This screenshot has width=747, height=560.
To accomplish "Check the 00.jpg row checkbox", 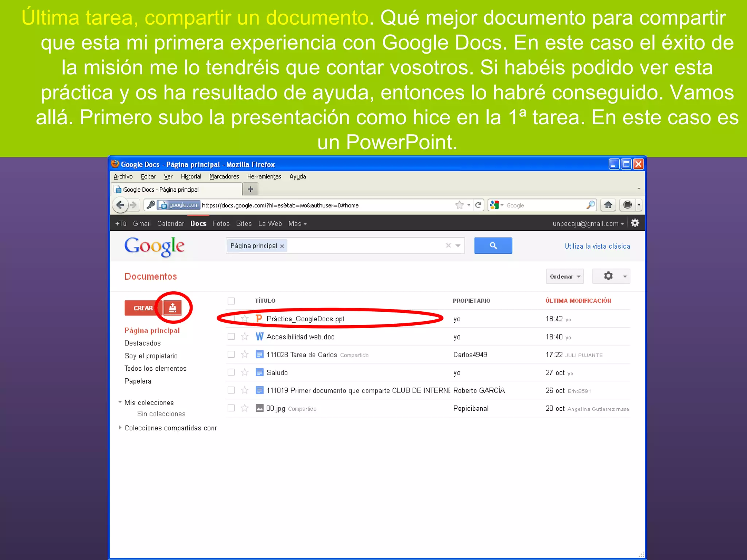I will 231,408.
